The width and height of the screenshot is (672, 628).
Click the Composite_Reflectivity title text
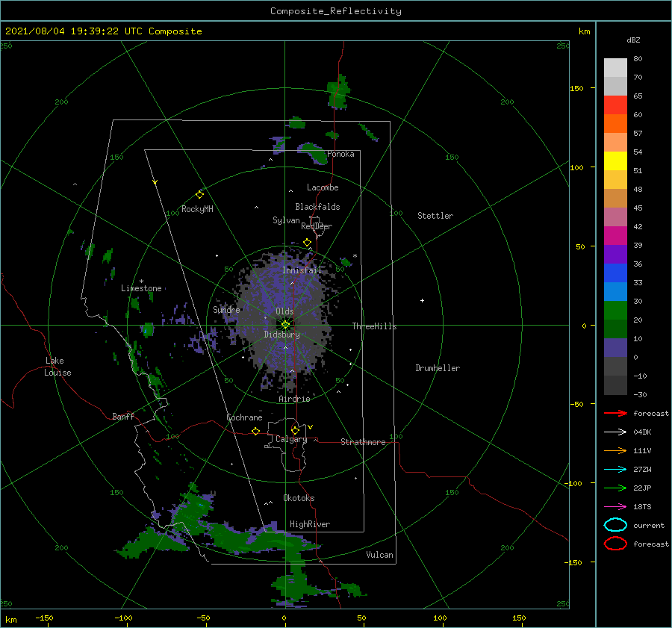pos(336,11)
